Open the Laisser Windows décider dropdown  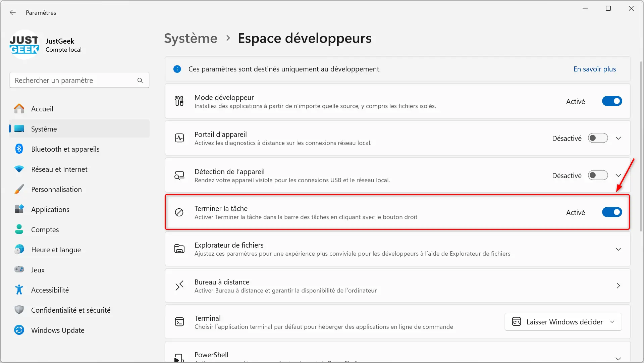click(563, 322)
